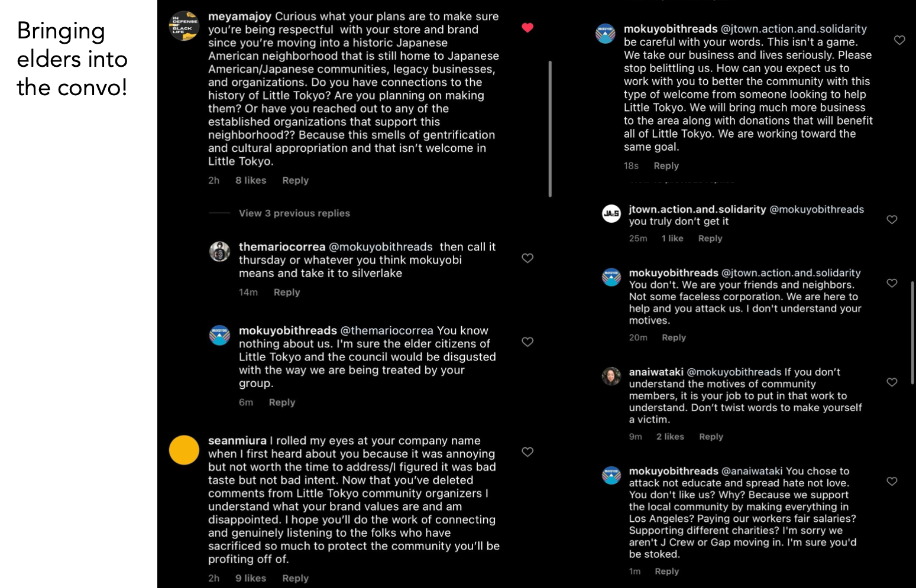Click the left comments panel scrollbar

click(x=550, y=129)
